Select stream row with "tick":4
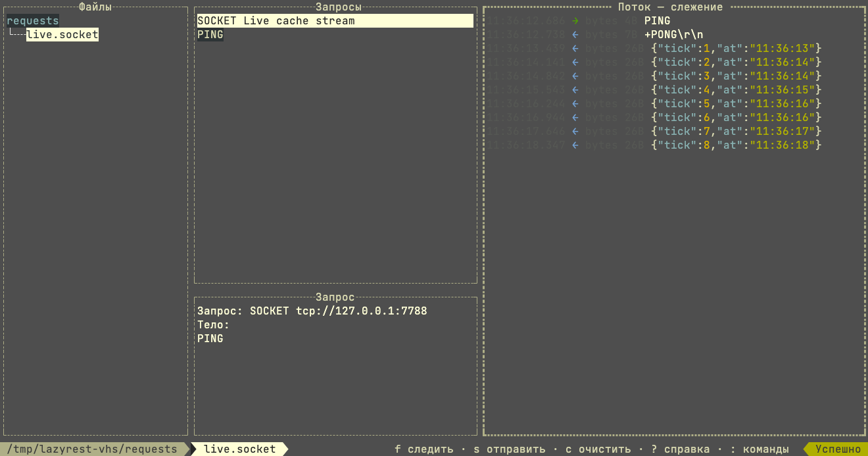The width and height of the screenshot is (868, 456). coord(654,90)
